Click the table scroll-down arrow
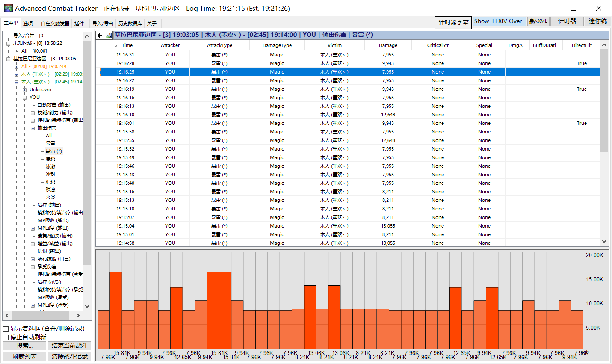 (604, 241)
